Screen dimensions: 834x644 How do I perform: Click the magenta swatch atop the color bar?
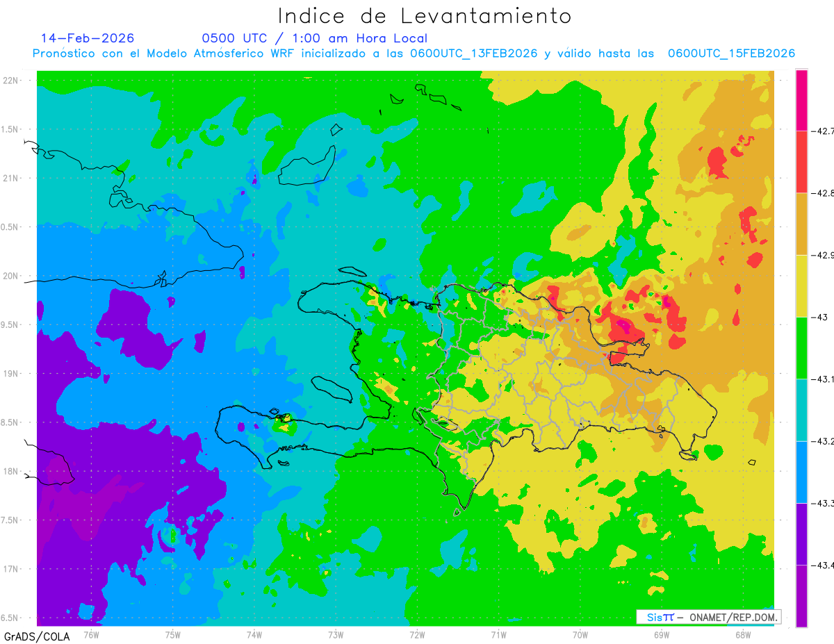pos(801,100)
